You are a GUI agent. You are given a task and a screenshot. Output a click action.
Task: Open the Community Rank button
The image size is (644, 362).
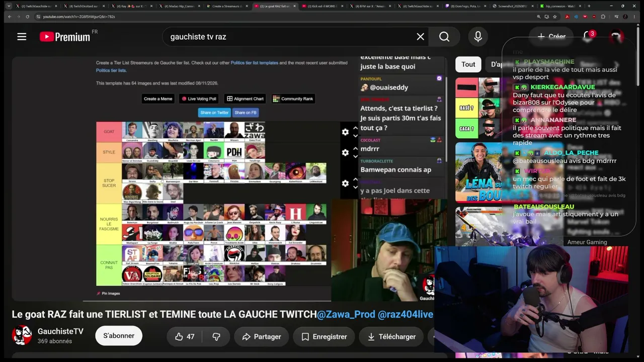click(293, 99)
